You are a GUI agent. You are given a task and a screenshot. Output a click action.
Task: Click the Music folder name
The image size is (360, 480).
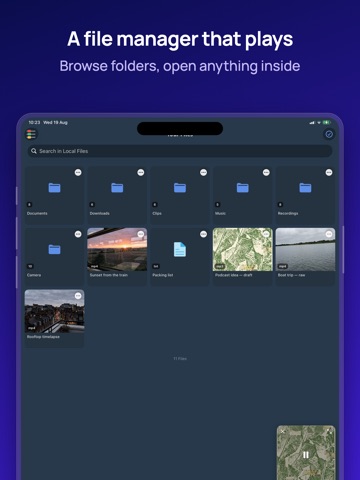[x=220, y=213]
